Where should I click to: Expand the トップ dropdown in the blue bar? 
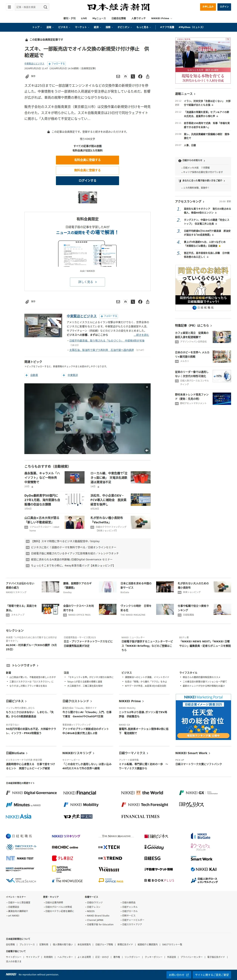[37, 27]
